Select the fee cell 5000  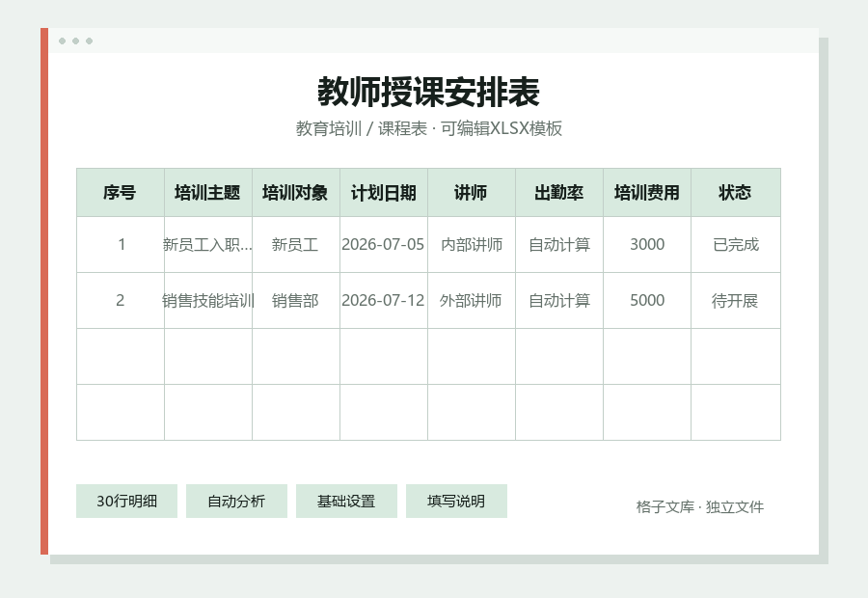(647, 301)
